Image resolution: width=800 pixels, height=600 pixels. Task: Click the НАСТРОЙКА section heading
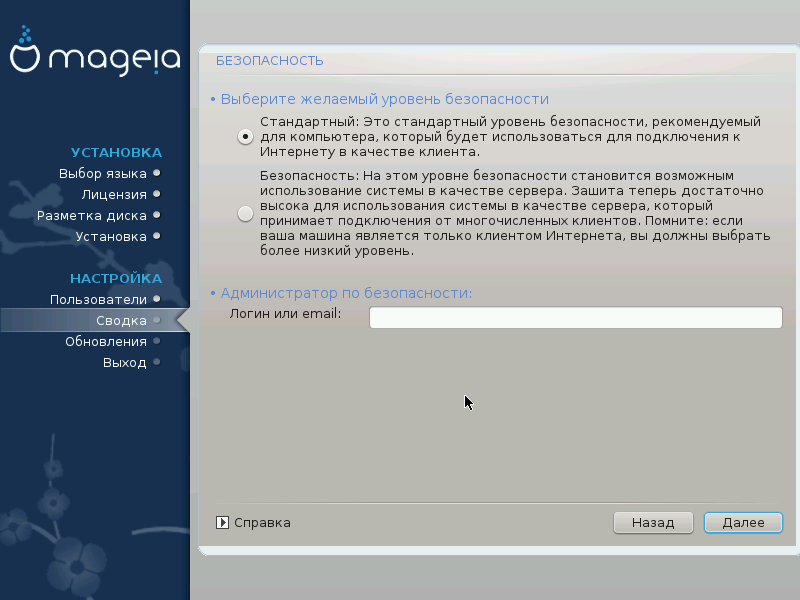pos(116,279)
